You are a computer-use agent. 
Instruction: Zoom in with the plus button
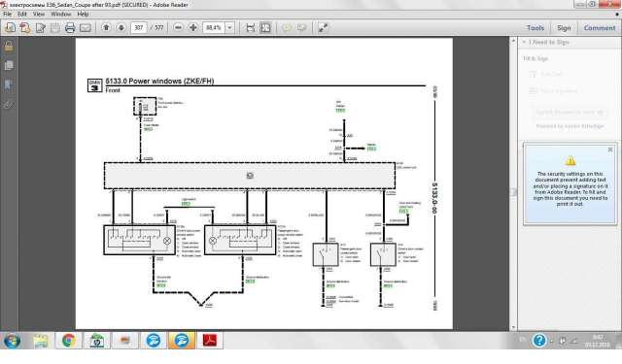coord(193,28)
